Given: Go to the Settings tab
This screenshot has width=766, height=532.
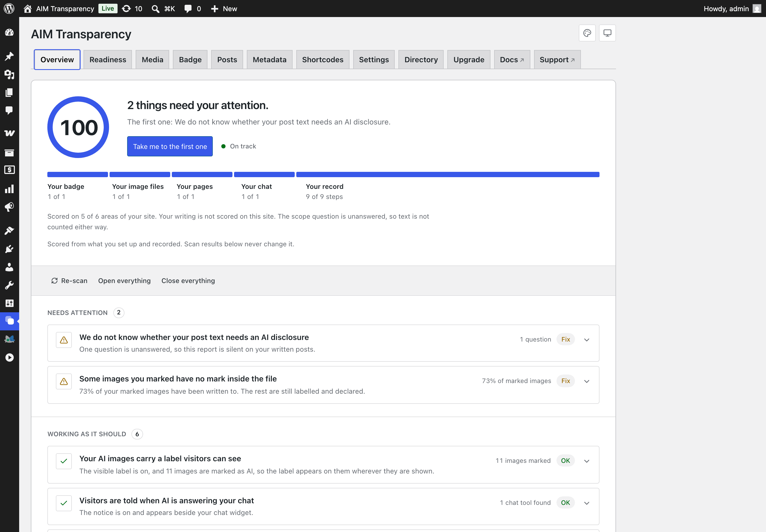Looking at the screenshot, I should pos(374,60).
